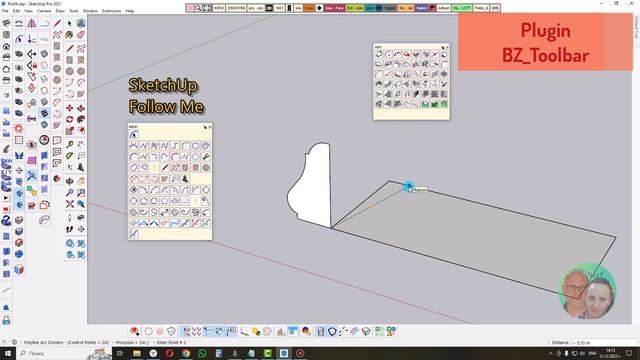Click the diagonal line icon at BZ toolbar bottom
Viewport: 640px width, 360px height.
tap(133, 234)
